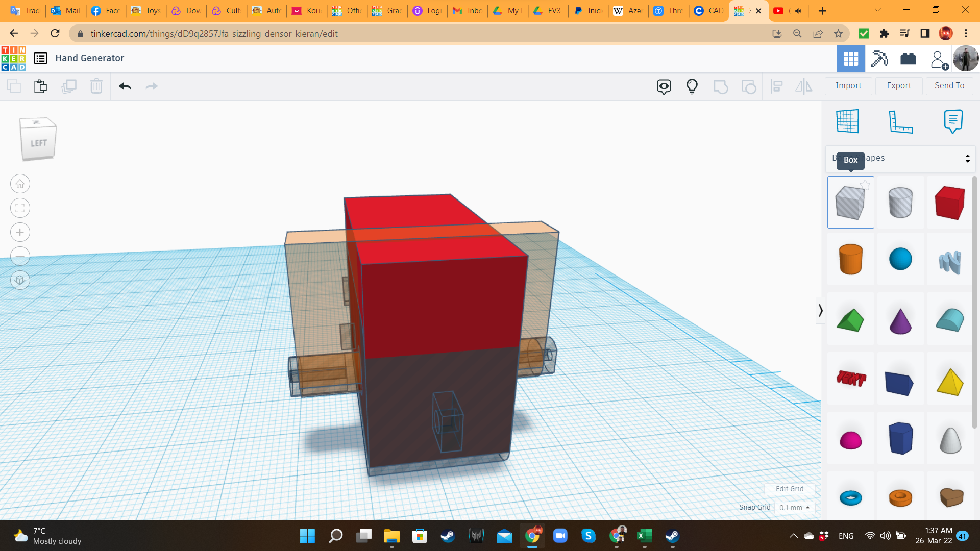This screenshot has height=551, width=980.
Task: Click the LEFT face of view cube
Action: [x=38, y=143]
